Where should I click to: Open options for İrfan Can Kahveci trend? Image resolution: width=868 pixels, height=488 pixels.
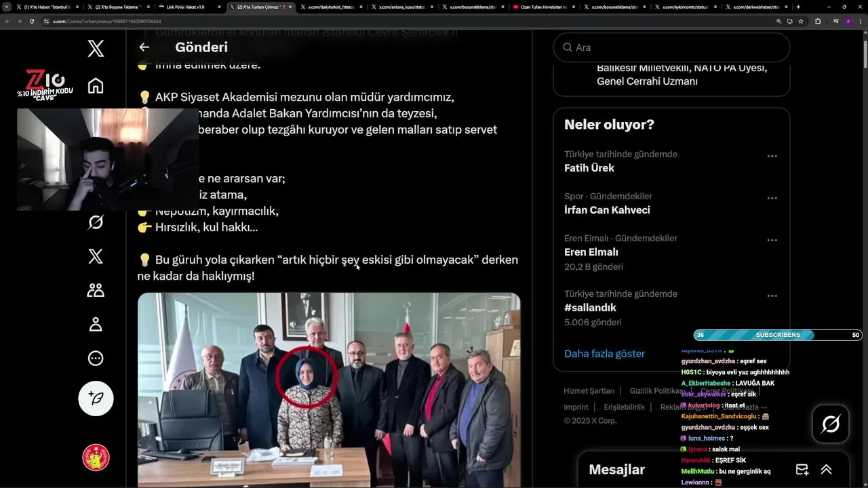pyautogui.click(x=772, y=198)
